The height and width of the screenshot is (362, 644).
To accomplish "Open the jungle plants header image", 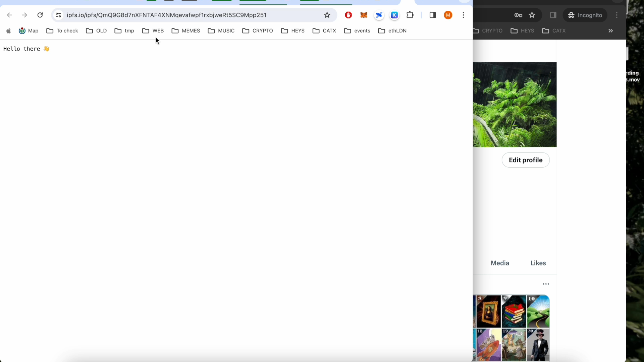I will pos(515,105).
